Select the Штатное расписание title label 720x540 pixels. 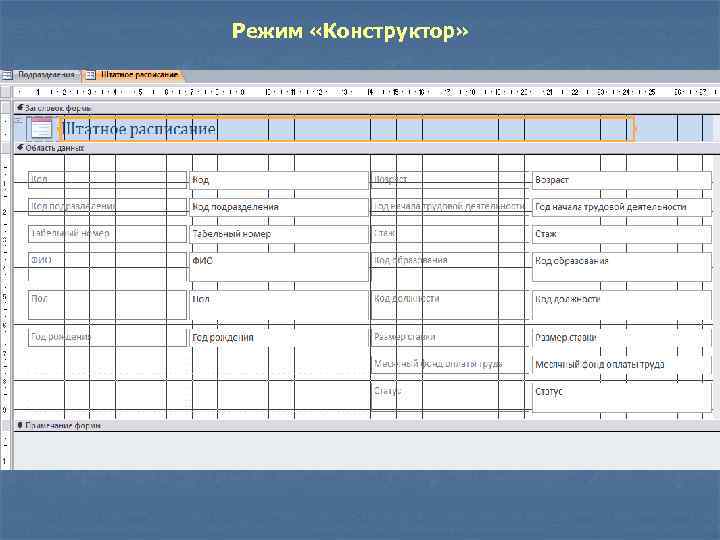(x=347, y=129)
